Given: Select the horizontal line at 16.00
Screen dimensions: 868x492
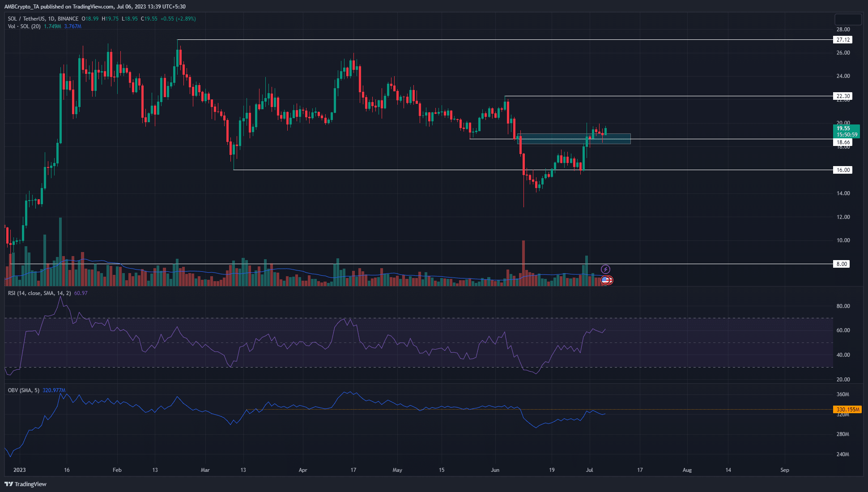Looking at the screenshot, I should 533,170.
